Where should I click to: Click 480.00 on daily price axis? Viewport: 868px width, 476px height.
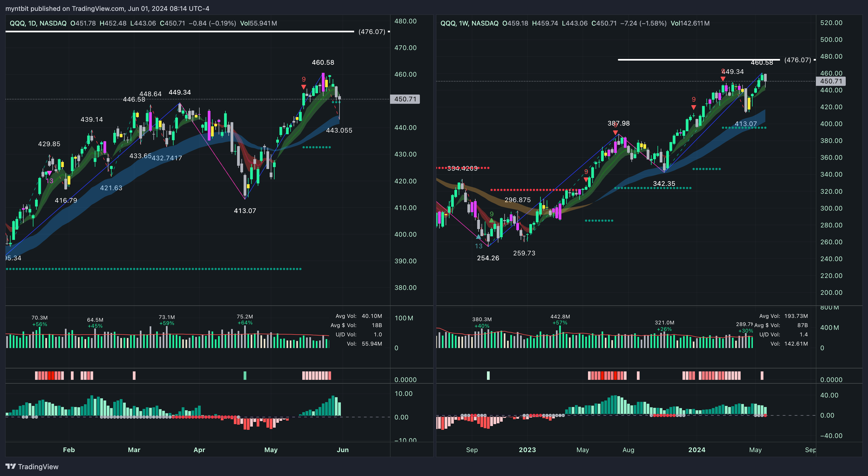[x=405, y=21]
